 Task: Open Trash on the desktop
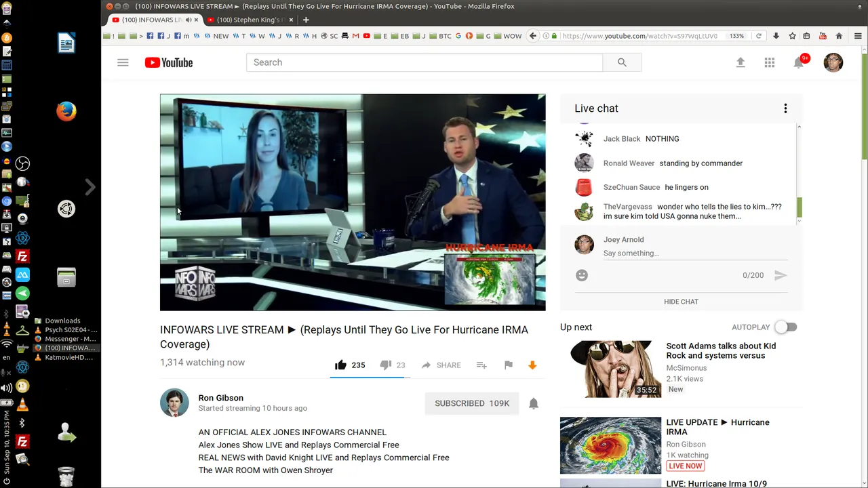coord(66,477)
